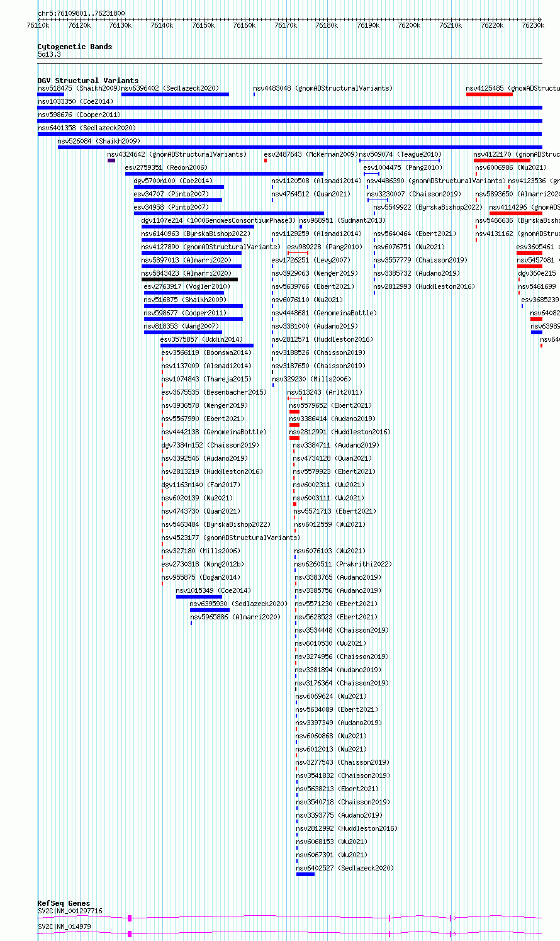Select nsv5897013 (Almarri2020) variant
The width and height of the screenshot is (560, 941).
(x=186, y=261)
